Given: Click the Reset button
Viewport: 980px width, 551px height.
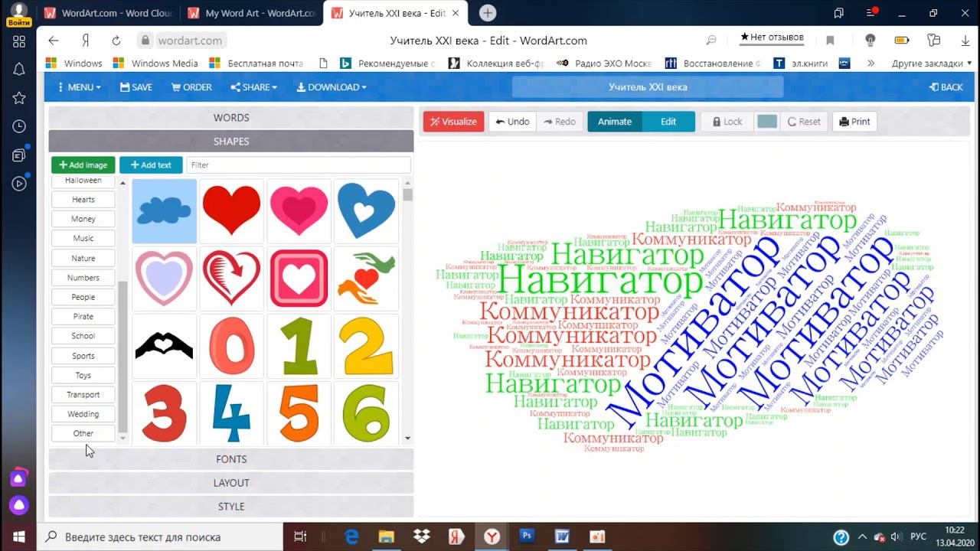Looking at the screenshot, I should 804,122.
